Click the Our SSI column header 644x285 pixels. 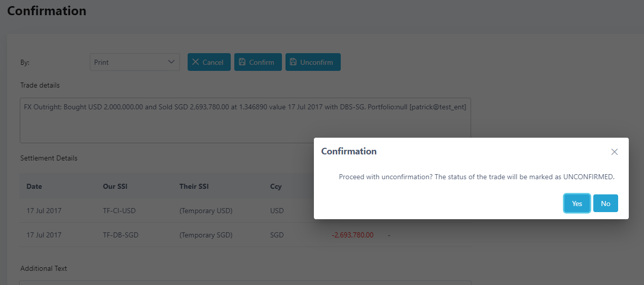[x=115, y=186]
